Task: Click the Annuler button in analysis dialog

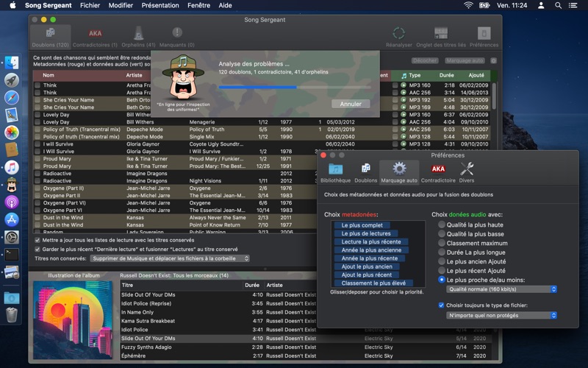Action: pyautogui.click(x=351, y=104)
